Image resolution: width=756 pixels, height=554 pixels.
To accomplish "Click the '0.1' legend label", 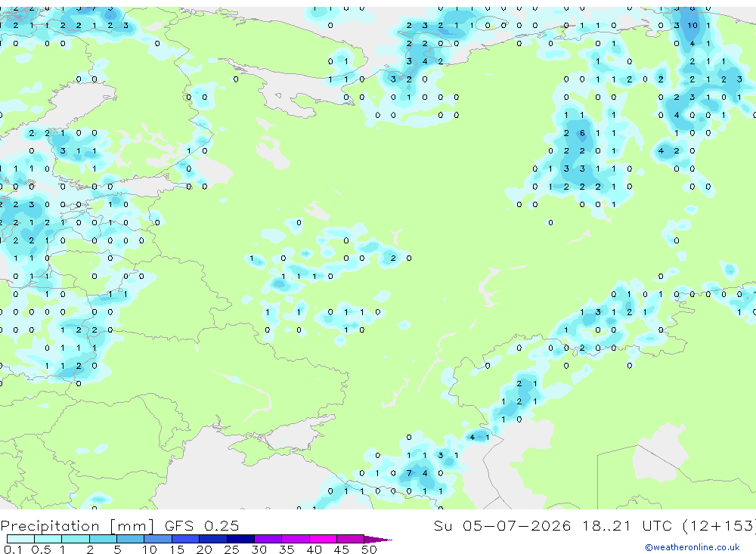I will coord(13,549).
